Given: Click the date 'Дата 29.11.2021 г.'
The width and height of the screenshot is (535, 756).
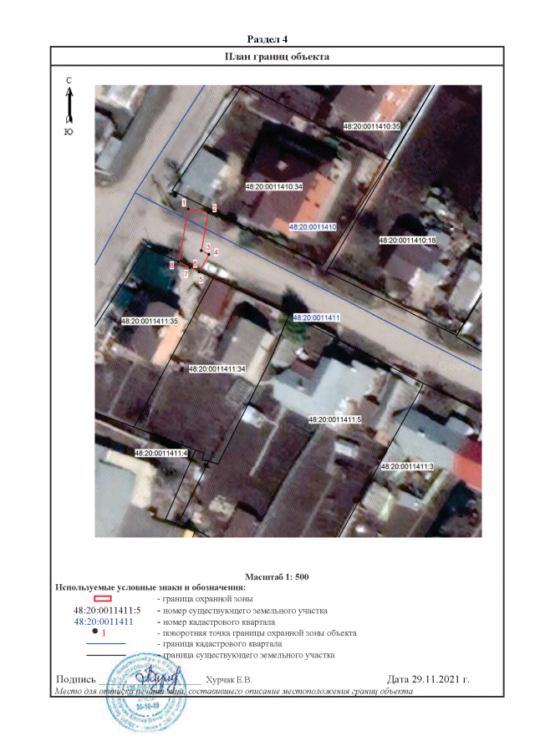Looking at the screenshot, I should point(429,678).
